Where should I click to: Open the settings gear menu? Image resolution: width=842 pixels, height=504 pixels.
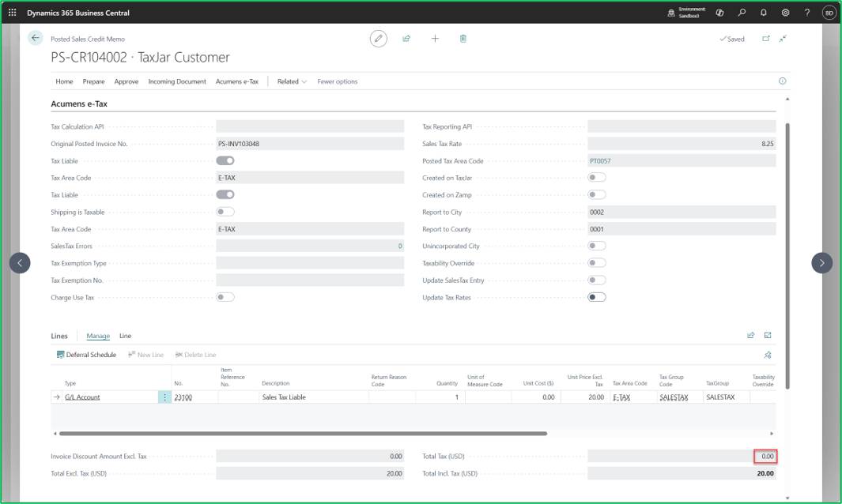785,13
